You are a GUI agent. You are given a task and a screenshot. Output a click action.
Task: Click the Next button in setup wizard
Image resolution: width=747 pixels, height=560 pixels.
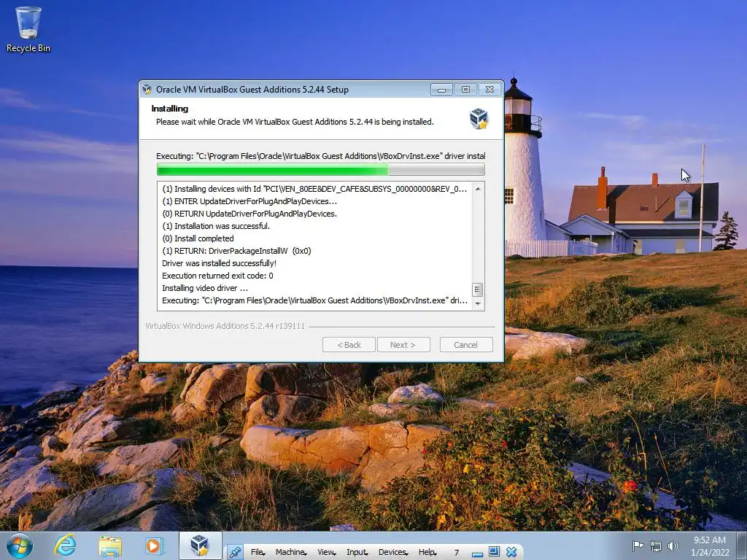[403, 345]
